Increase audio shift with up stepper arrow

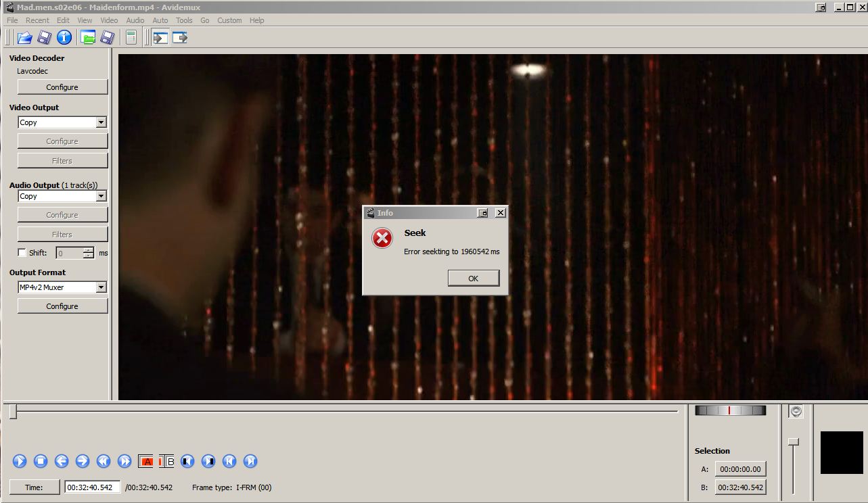[89, 249]
